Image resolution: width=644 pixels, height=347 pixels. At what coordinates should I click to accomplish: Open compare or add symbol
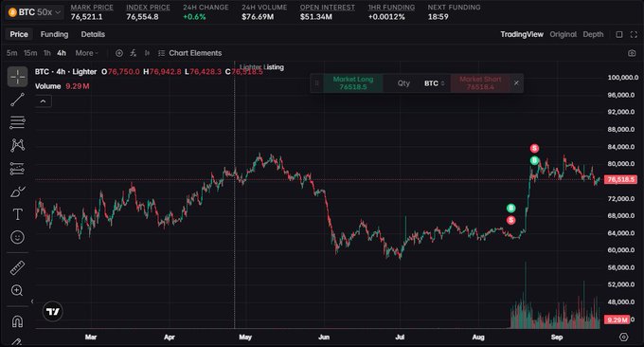click(x=119, y=53)
